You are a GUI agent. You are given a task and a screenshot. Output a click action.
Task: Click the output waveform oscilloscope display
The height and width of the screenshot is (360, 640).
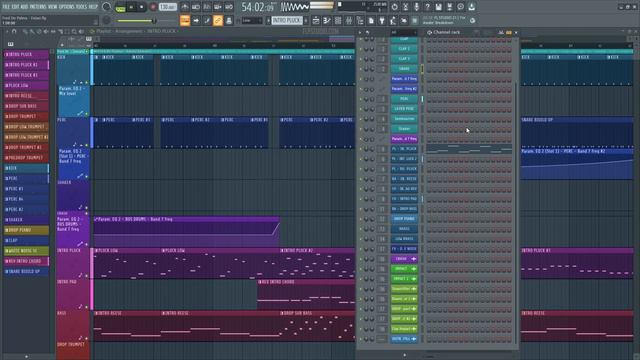point(295,7)
